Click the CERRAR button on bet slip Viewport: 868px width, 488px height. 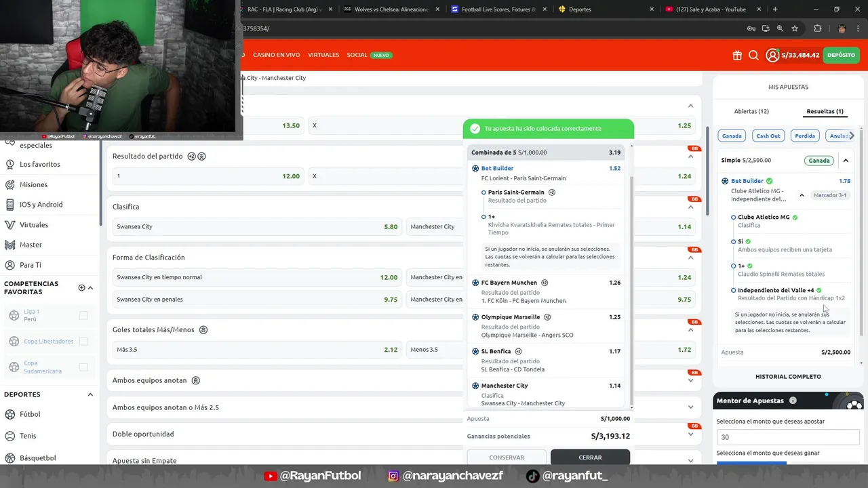[590, 457]
